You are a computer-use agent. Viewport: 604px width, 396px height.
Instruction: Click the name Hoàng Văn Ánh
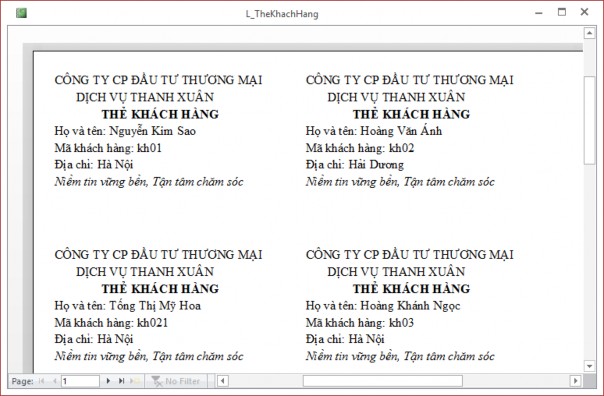click(x=401, y=131)
